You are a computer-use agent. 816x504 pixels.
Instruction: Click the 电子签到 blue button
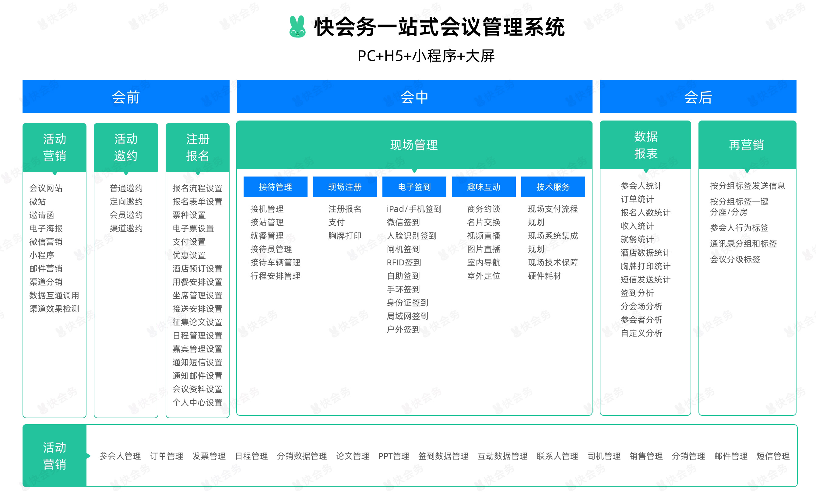pyautogui.click(x=414, y=187)
